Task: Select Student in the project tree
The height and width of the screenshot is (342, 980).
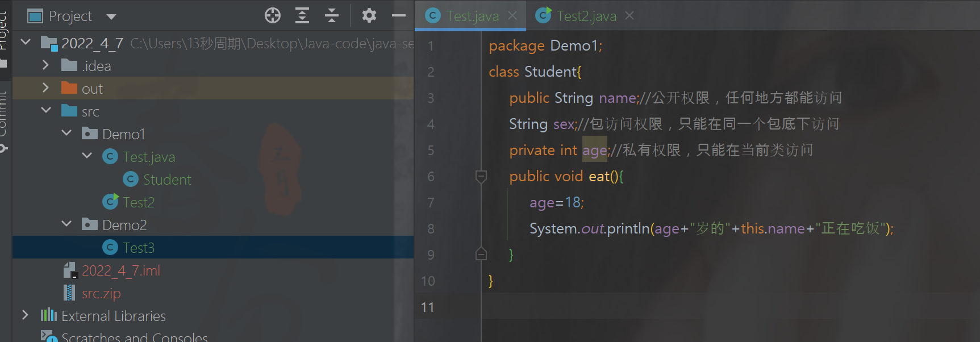Action: tap(167, 180)
